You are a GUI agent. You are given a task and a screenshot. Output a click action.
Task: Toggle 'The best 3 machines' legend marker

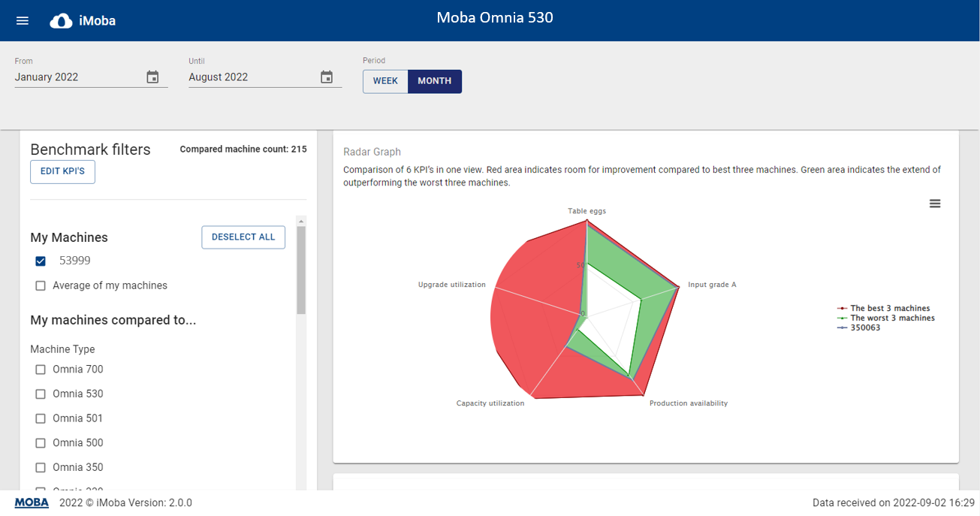pyautogui.click(x=843, y=309)
